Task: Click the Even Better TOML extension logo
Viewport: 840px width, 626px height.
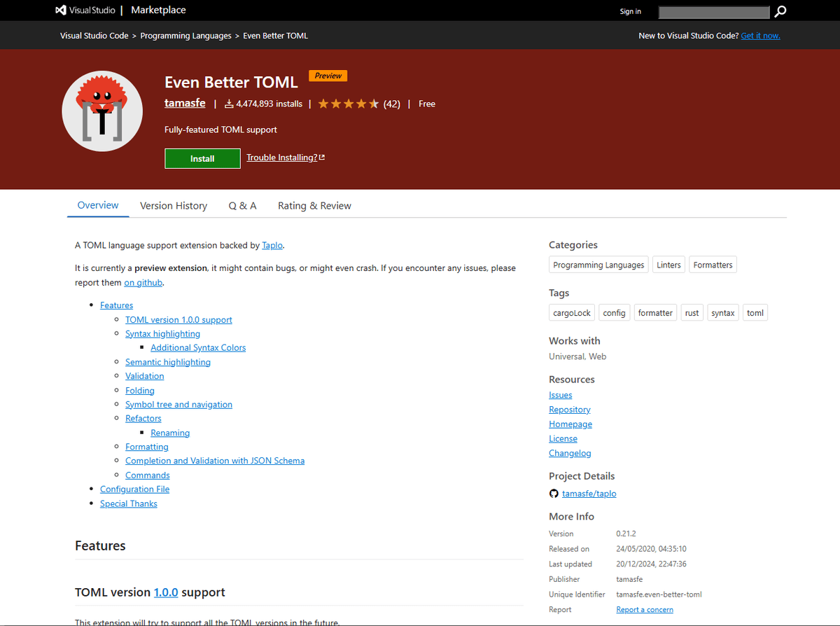Action: tap(102, 111)
